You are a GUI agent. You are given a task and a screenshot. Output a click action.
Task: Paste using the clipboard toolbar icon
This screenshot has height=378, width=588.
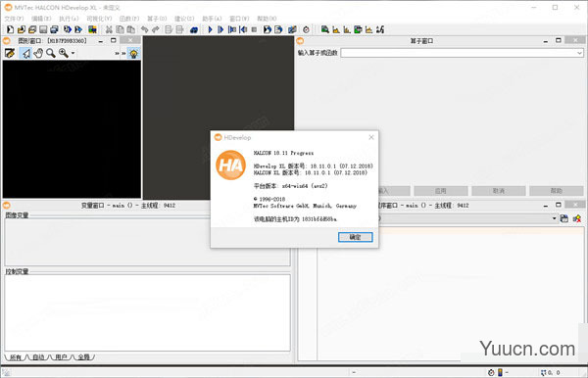click(x=131, y=29)
